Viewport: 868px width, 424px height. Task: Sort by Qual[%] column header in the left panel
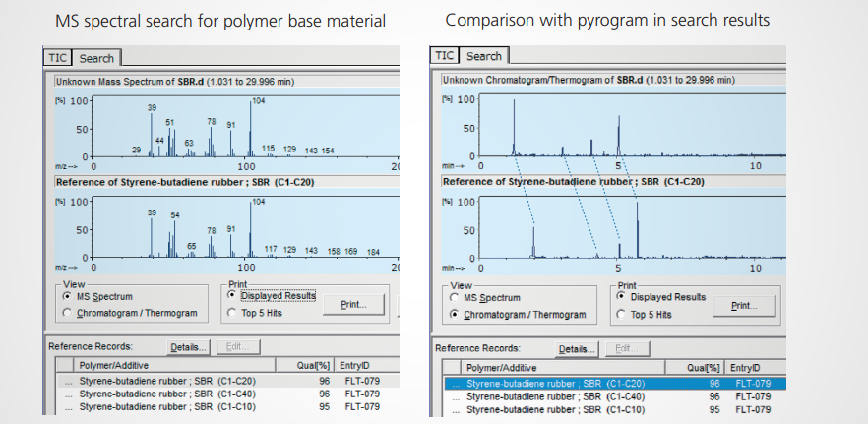tap(305, 365)
